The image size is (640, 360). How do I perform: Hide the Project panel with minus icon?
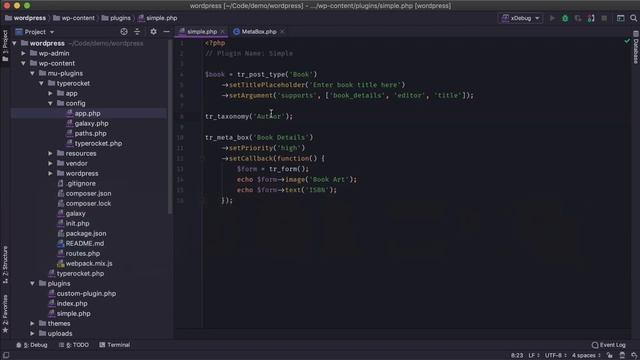click(x=166, y=31)
